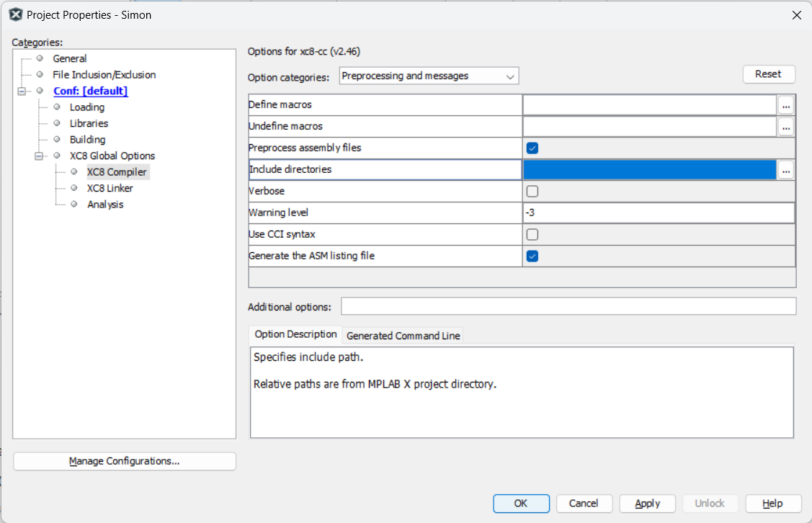This screenshot has width=812, height=523.
Task: Close the Project Properties dialog
Action: coord(796,15)
